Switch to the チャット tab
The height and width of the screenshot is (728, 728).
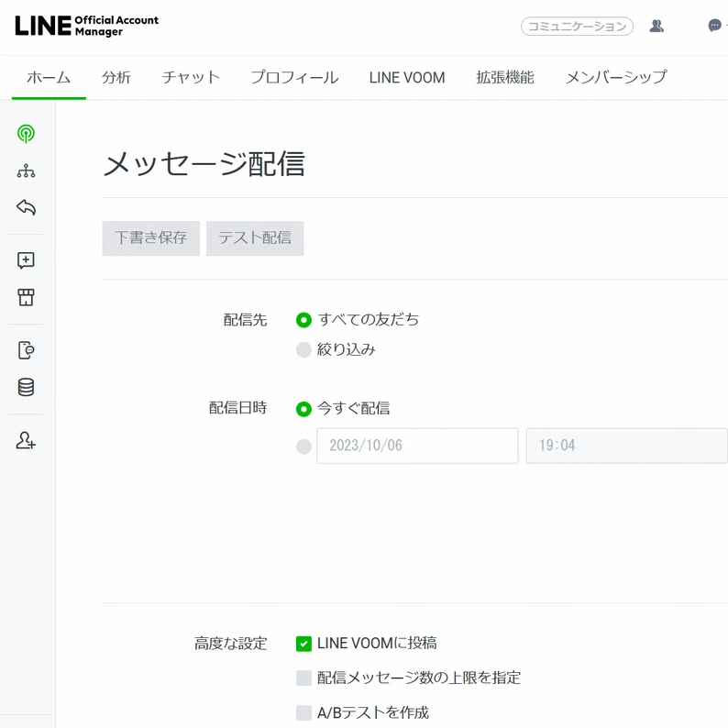pyautogui.click(x=191, y=77)
